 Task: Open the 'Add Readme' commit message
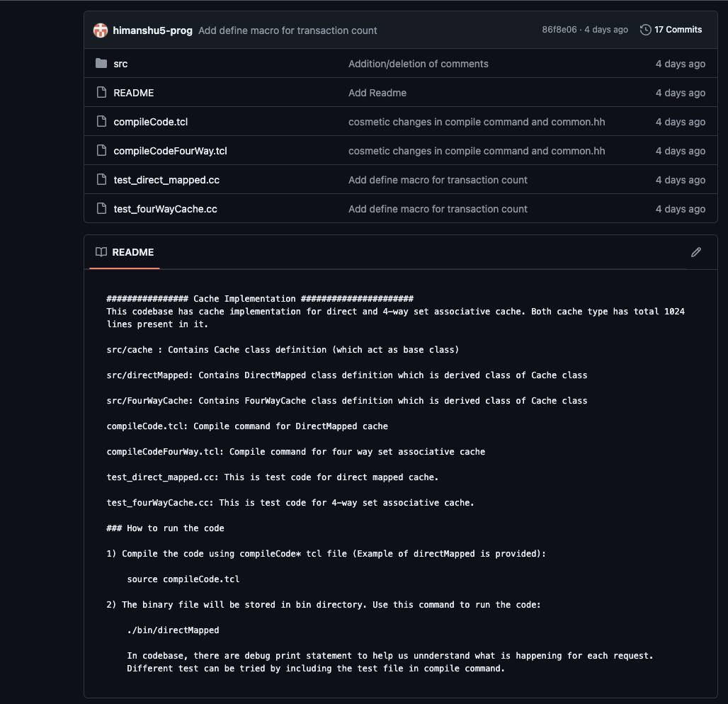coord(377,93)
